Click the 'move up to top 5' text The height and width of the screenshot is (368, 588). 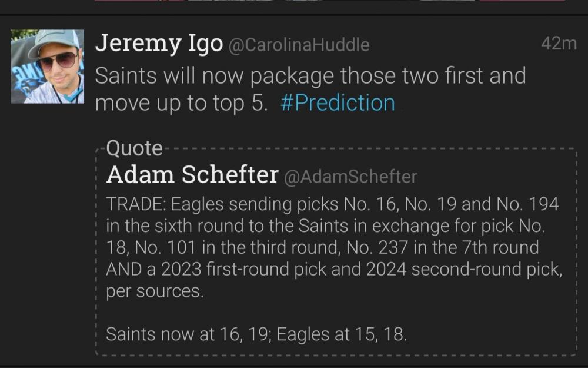pyautogui.click(x=182, y=103)
